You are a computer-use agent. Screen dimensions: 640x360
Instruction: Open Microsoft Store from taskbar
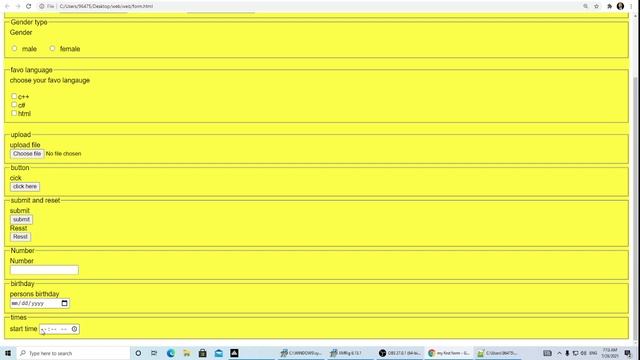(202, 353)
